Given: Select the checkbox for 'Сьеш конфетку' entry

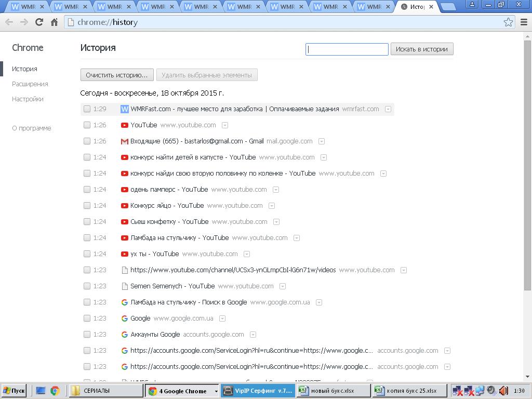Looking at the screenshot, I should [x=87, y=221].
